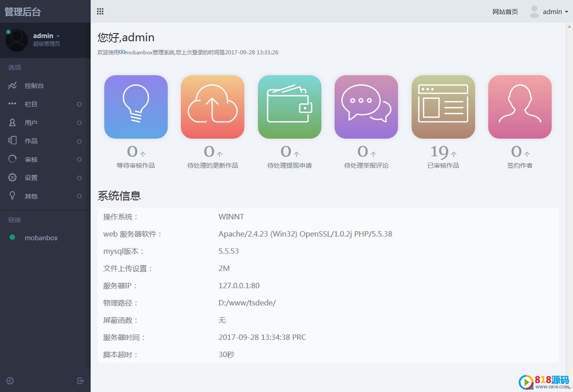Open the apps grid icon in top bar
573x392 pixels.
point(100,11)
